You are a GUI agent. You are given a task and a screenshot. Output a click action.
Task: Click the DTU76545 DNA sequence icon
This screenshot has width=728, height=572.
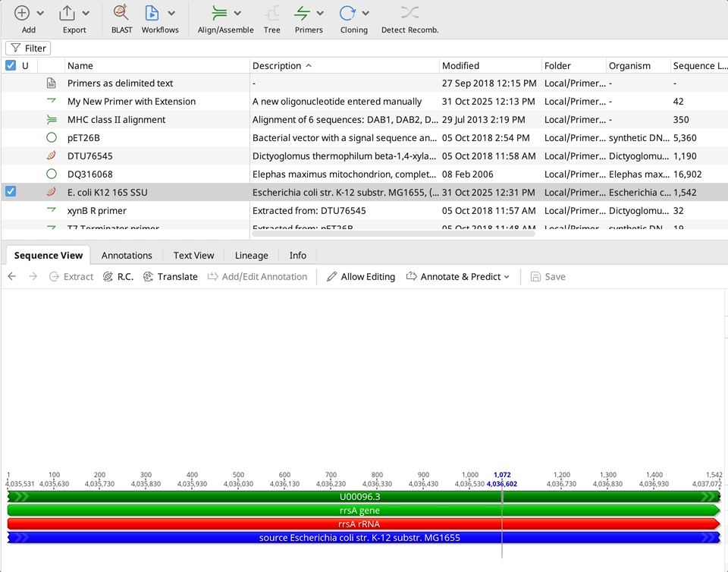tap(52, 156)
